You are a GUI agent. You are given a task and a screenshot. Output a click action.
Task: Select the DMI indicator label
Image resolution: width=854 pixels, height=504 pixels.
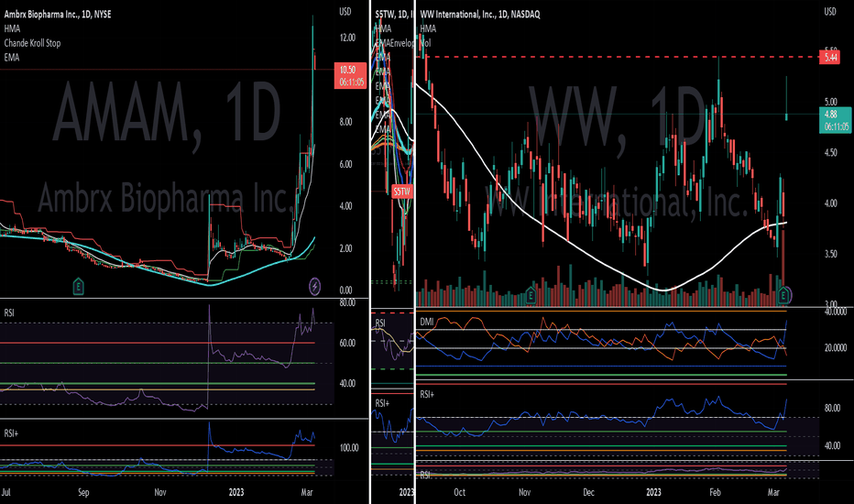click(x=427, y=322)
